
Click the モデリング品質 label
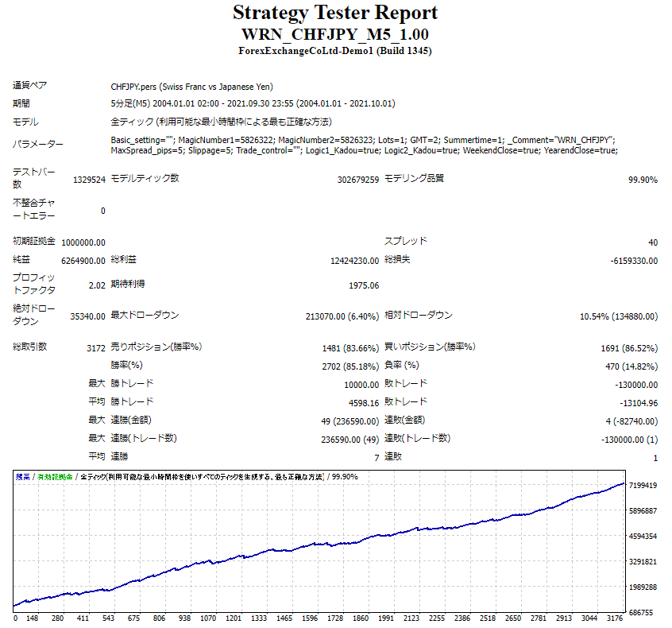pos(414,178)
